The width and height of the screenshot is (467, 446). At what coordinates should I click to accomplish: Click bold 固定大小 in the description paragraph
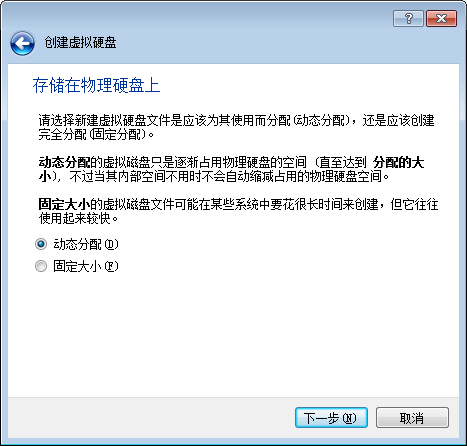click(x=64, y=204)
